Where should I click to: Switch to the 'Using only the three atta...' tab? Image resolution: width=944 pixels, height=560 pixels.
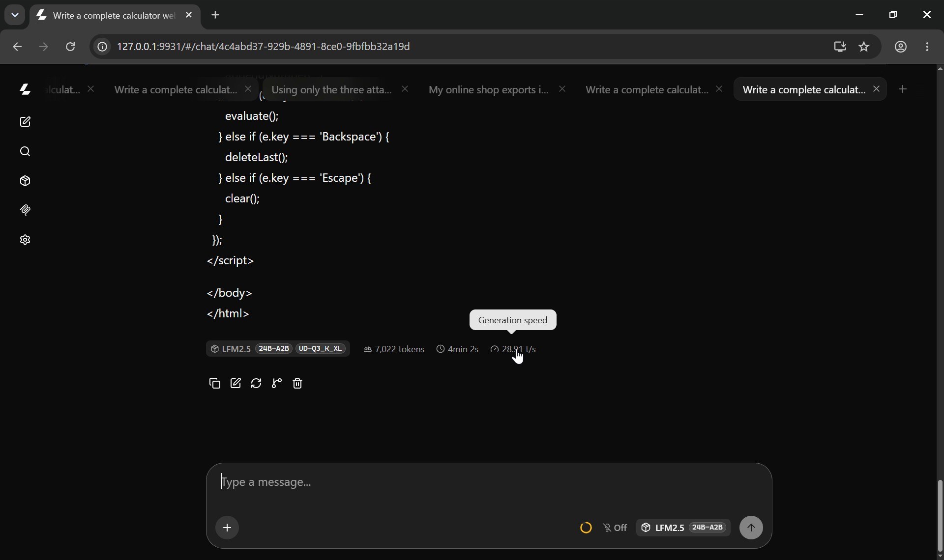[x=331, y=89]
